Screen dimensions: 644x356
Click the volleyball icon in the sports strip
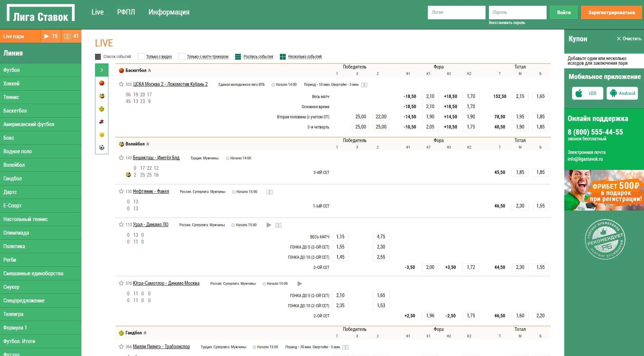(x=101, y=96)
